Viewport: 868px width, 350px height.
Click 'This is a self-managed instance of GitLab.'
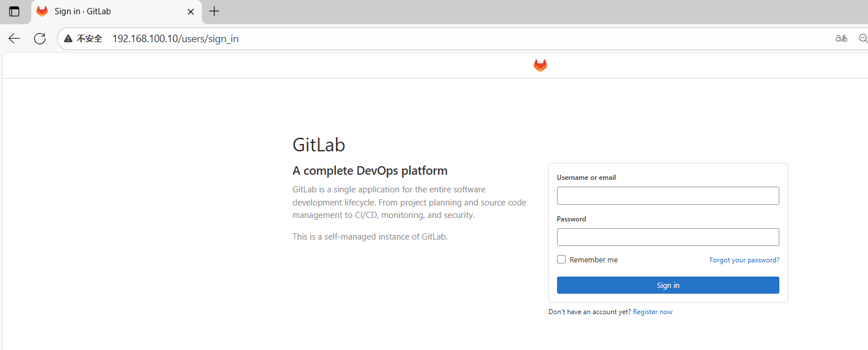(370, 237)
